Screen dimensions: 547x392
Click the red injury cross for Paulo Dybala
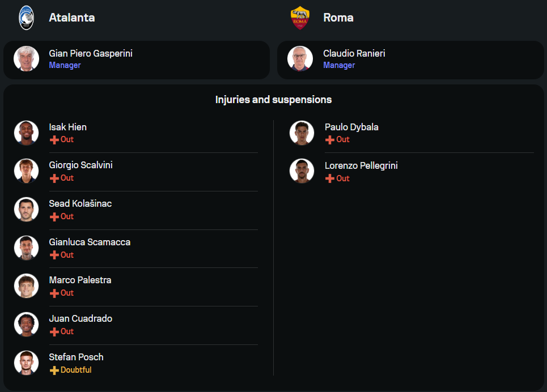330,140
